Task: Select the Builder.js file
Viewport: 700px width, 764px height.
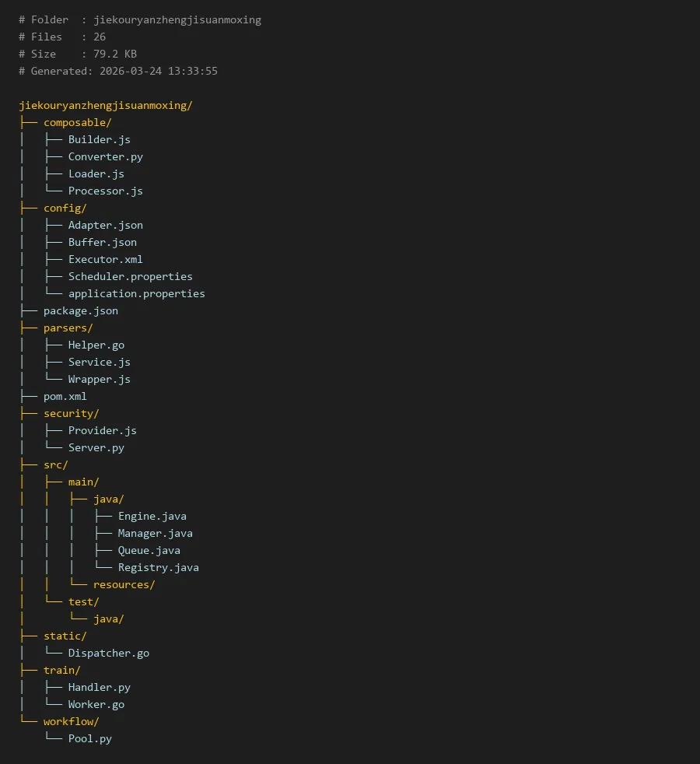Action: [x=99, y=139]
